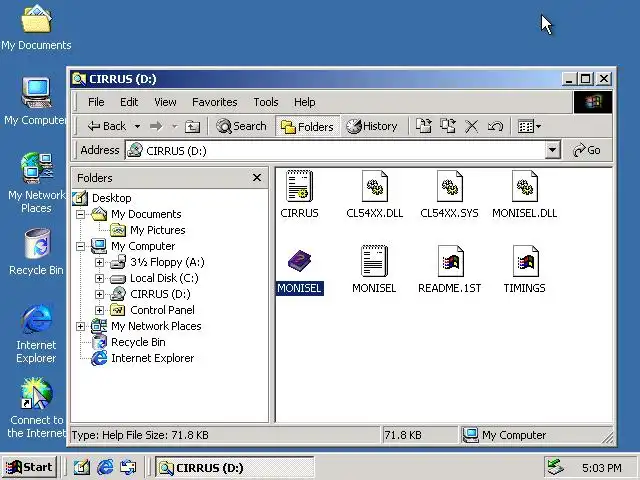The width and height of the screenshot is (640, 480).
Task: Open Recycle Bin desktop icon
Action: coord(36,251)
